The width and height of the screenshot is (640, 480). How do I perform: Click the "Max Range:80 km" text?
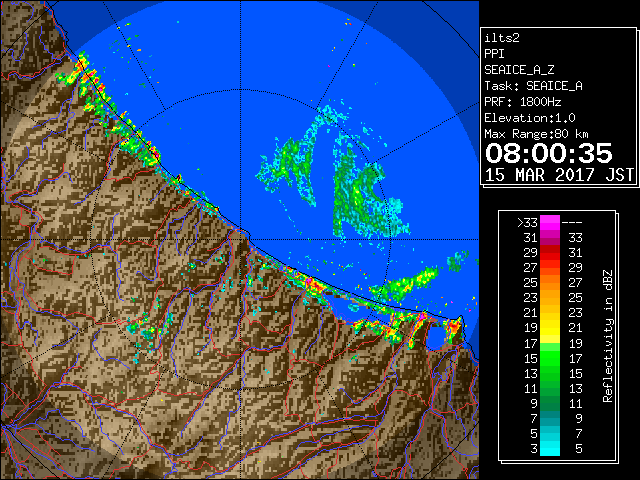click(x=536, y=134)
